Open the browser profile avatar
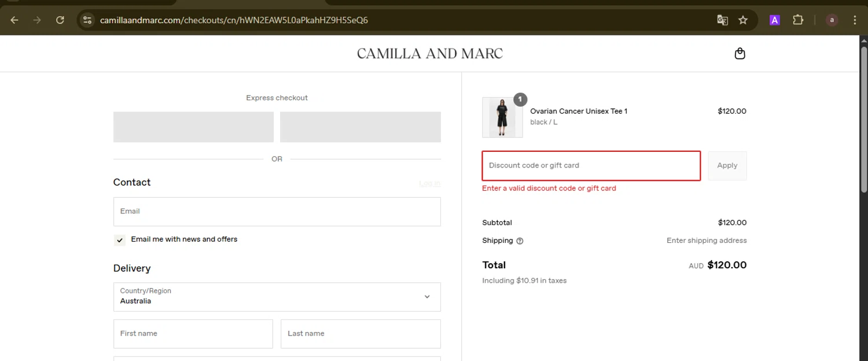The height and width of the screenshot is (361, 868). (832, 20)
